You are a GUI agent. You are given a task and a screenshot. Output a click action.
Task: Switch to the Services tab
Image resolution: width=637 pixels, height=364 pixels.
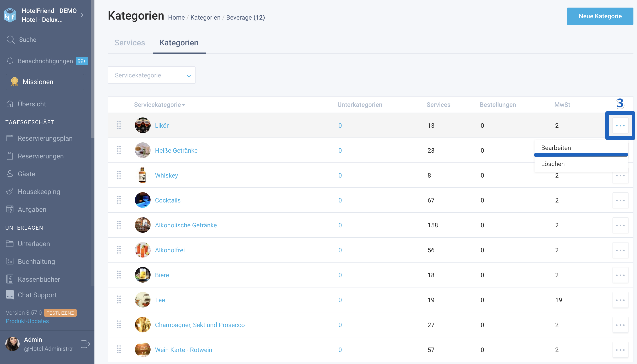click(x=130, y=43)
